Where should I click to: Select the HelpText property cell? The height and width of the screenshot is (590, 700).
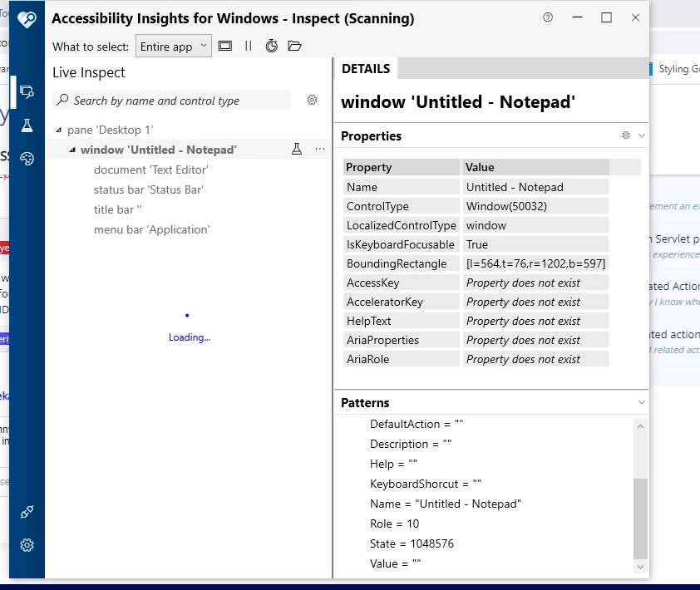click(x=402, y=322)
